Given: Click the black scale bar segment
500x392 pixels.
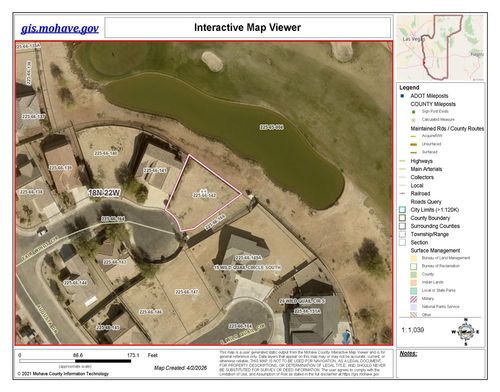Looking at the screenshot, I should 103,361.
